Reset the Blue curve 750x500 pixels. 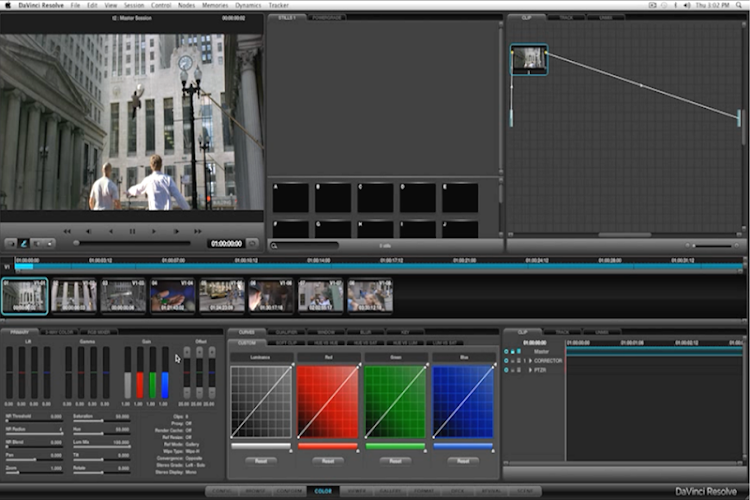click(462, 461)
